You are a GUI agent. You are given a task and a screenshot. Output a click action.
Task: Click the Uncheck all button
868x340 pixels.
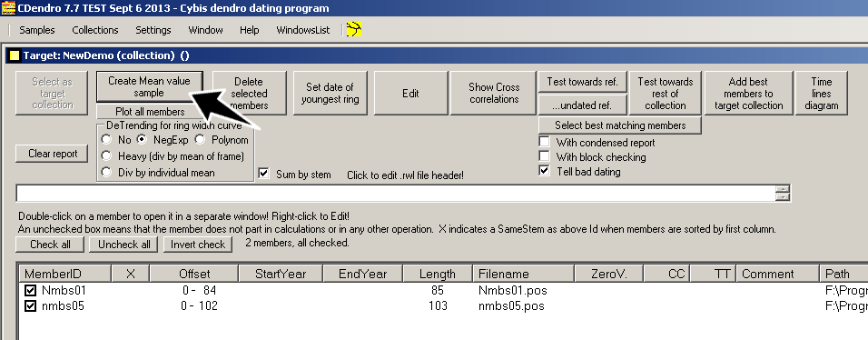(x=124, y=244)
